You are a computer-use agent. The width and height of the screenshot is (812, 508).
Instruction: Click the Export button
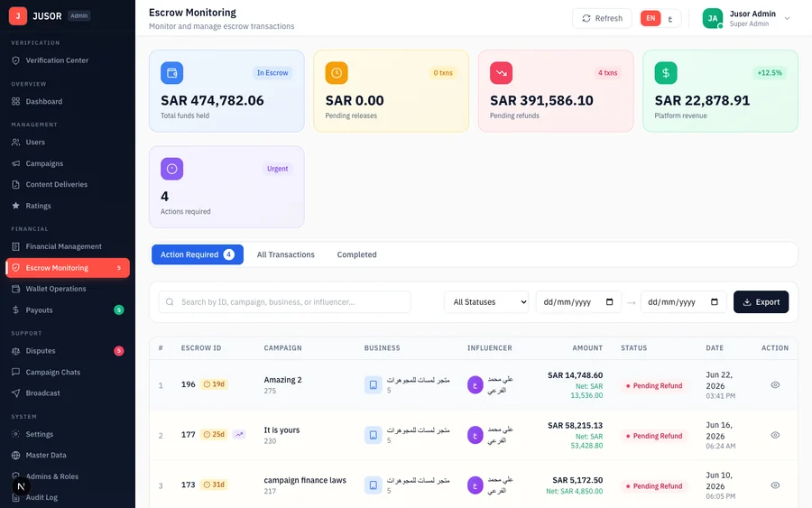[761, 302]
